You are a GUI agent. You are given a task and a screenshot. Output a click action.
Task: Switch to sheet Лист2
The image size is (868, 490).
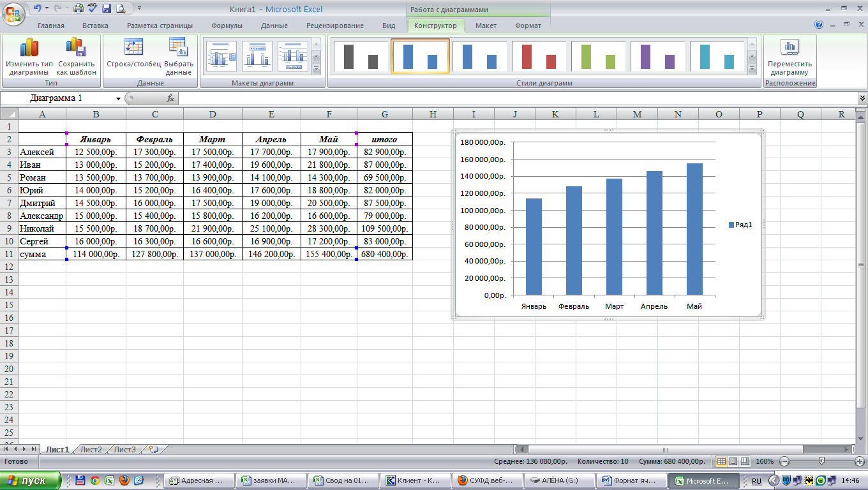[91, 449]
